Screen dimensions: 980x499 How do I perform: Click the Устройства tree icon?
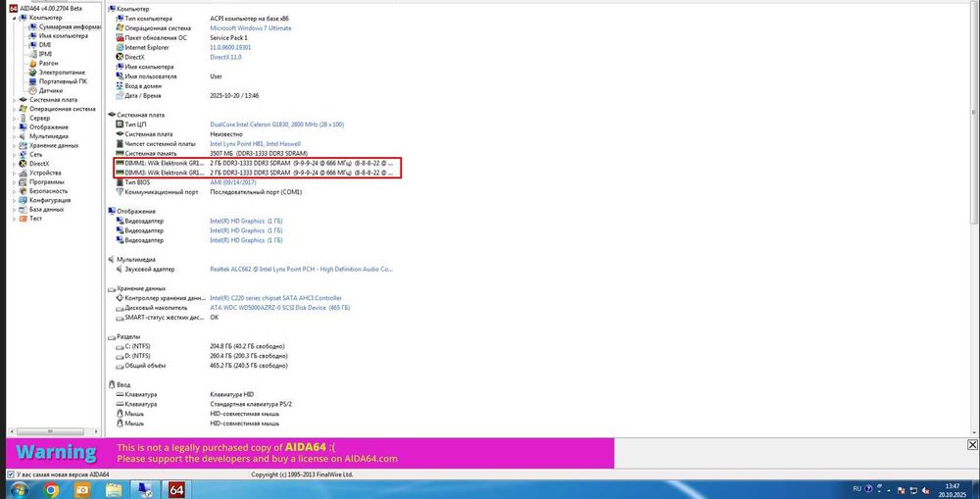(24, 173)
